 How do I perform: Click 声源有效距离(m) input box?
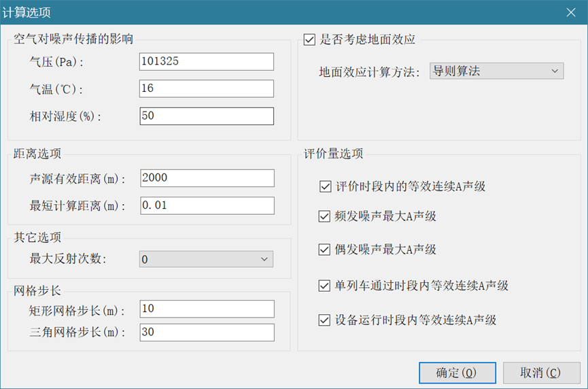tap(206, 178)
